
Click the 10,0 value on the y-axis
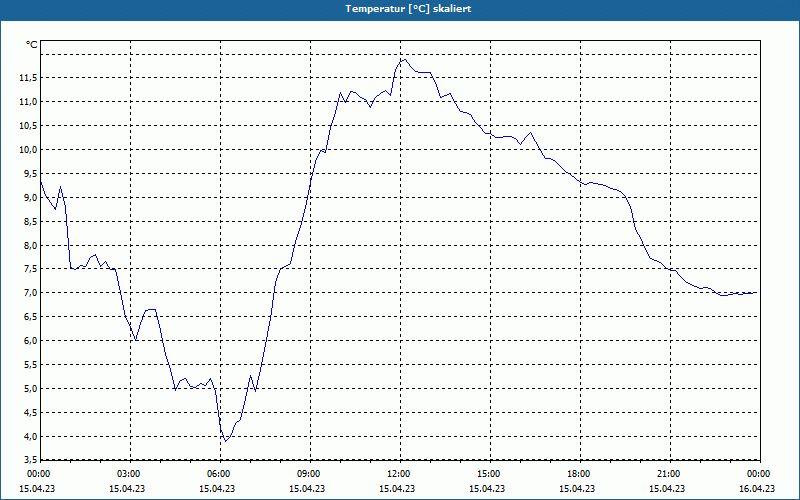coord(29,149)
